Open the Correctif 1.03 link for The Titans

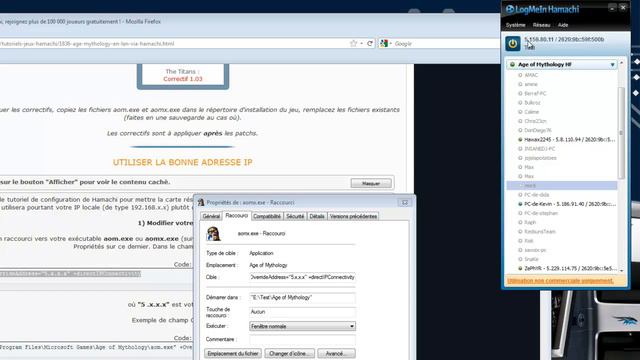click(x=182, y=79)
